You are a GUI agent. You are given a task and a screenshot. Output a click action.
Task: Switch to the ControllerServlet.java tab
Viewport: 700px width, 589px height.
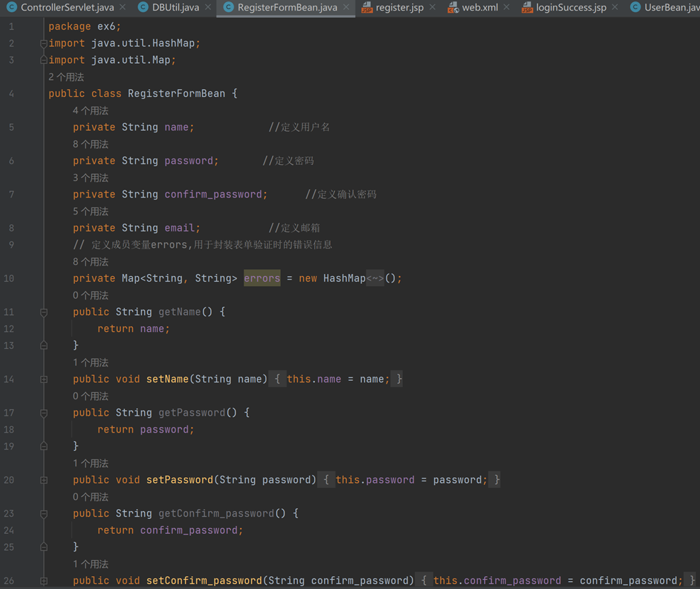click(x=67, y=8)
